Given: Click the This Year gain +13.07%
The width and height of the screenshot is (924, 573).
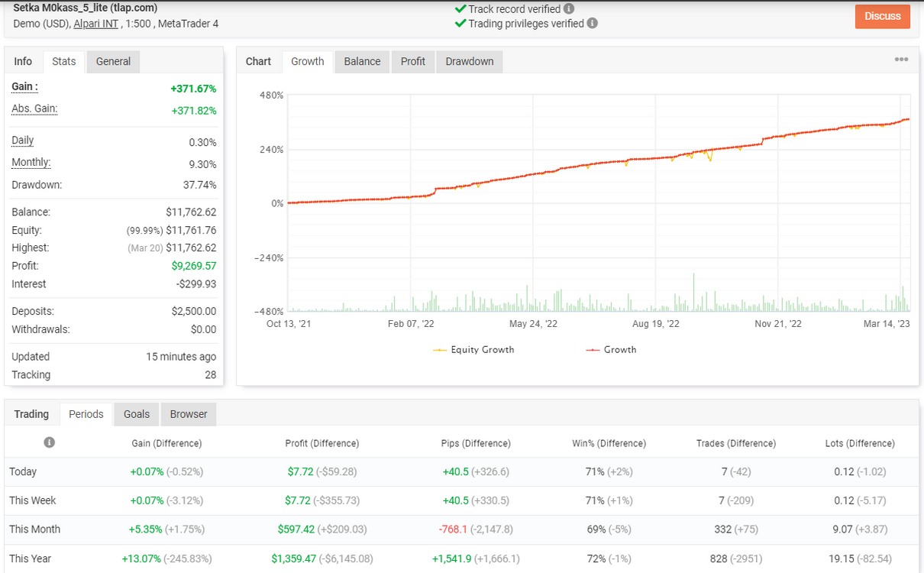Looking at the screenshot, I should pos(141,558).
